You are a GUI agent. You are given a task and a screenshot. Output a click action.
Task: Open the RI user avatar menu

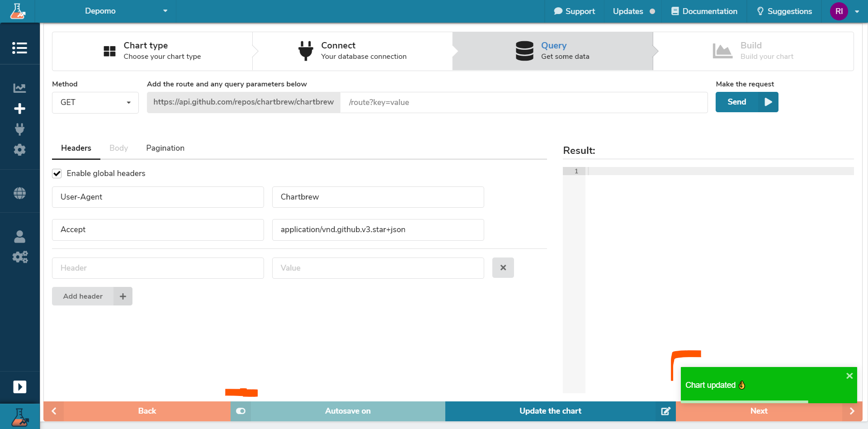(839, 11)
